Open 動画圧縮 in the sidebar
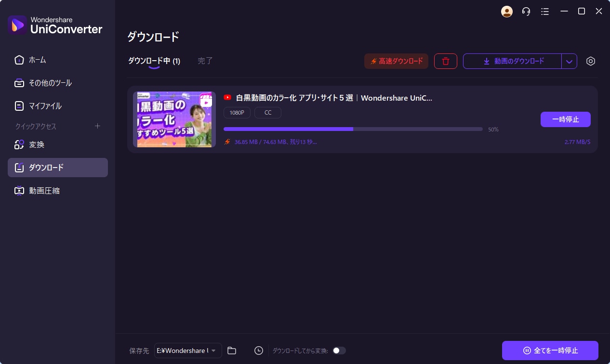The image size is (610, 364). pyautogui.click(x=58, y=191)
